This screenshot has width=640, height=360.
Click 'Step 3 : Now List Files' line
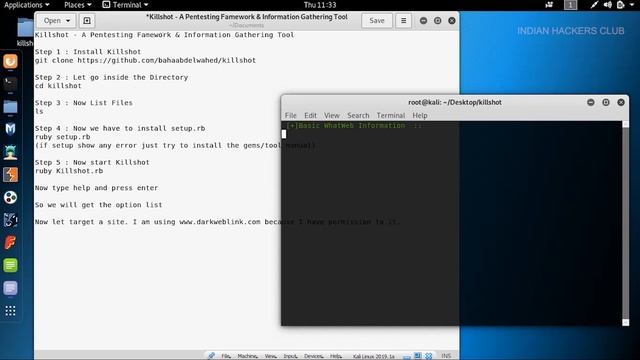pos(84,103)
